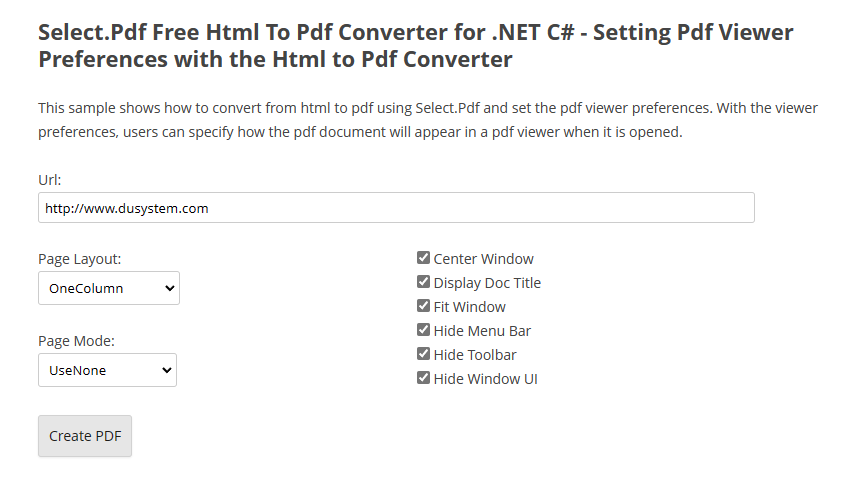Click the 'Hide Menu Bar' label text
The height and width of the screenshot is (483, 859).
tap(482, 331)
